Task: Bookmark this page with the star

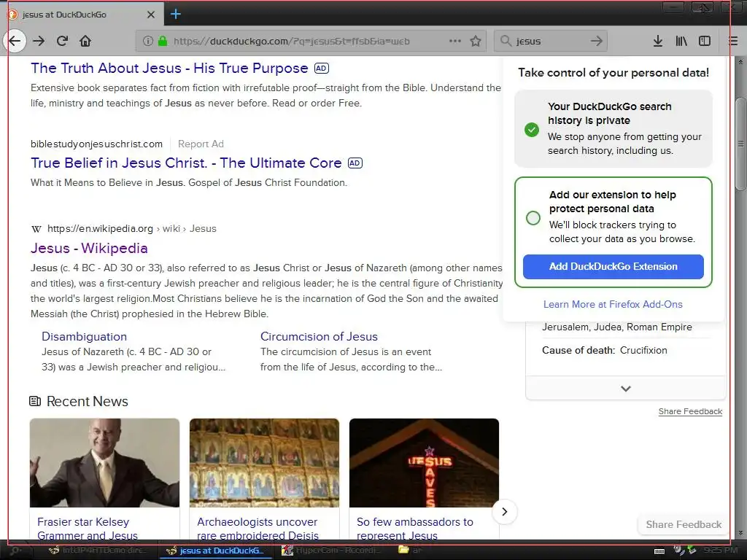Action: 476,41
